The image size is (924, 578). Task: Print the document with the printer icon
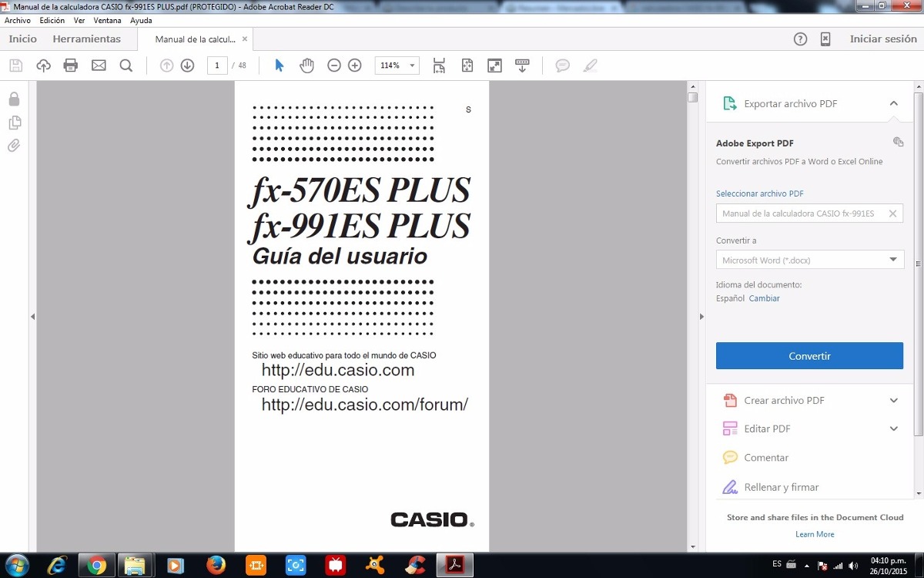(71, 66)
